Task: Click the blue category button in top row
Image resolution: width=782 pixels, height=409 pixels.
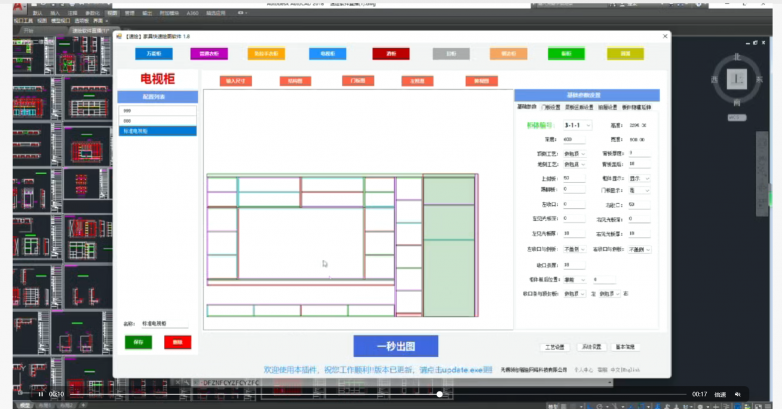Action: point(153,53)
